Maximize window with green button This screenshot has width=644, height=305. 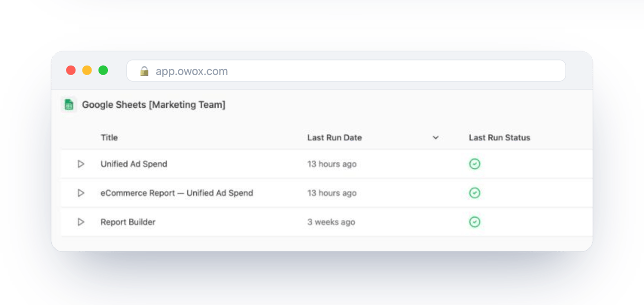(x=103, y=70)
